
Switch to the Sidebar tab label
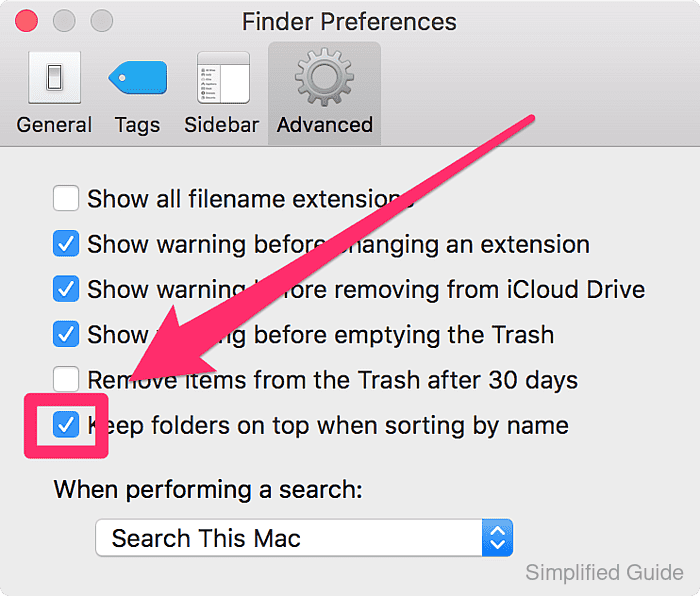pyautogui.click(x=222, y=125)
